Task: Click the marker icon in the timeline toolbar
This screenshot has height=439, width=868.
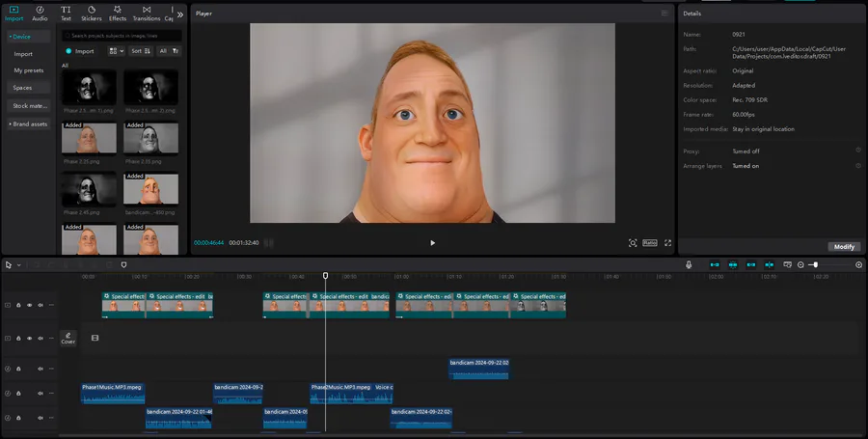Action: click(123, 265)
